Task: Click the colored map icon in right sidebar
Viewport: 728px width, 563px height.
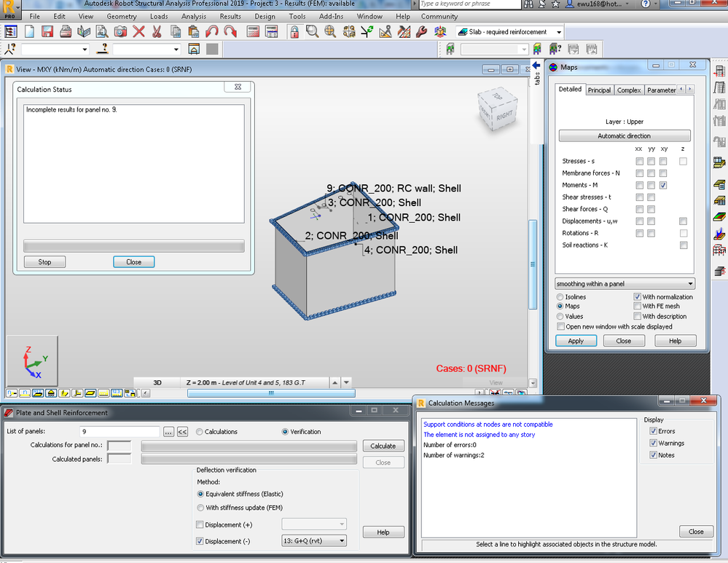Action: [x=719, y=217]
